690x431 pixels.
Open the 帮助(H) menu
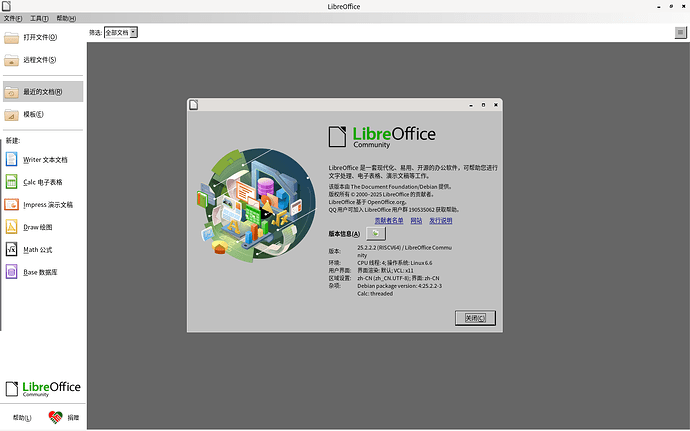click(66, 18)
